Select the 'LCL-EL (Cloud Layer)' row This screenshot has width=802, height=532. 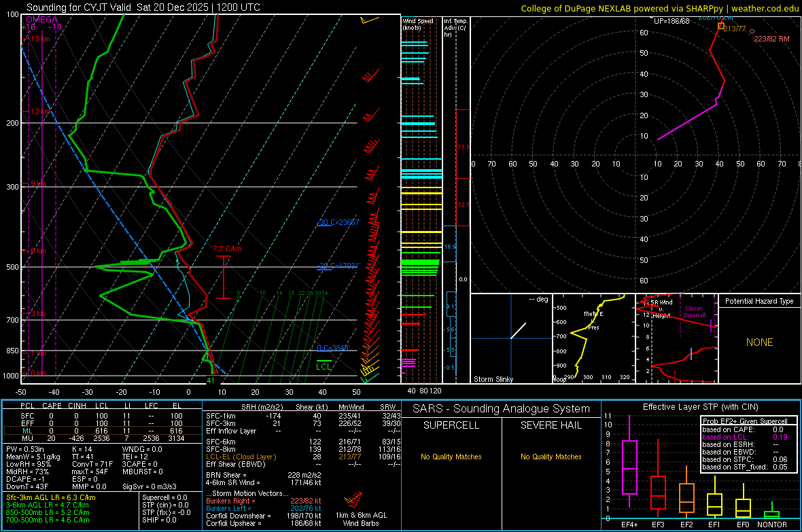(x=303, y=457)
